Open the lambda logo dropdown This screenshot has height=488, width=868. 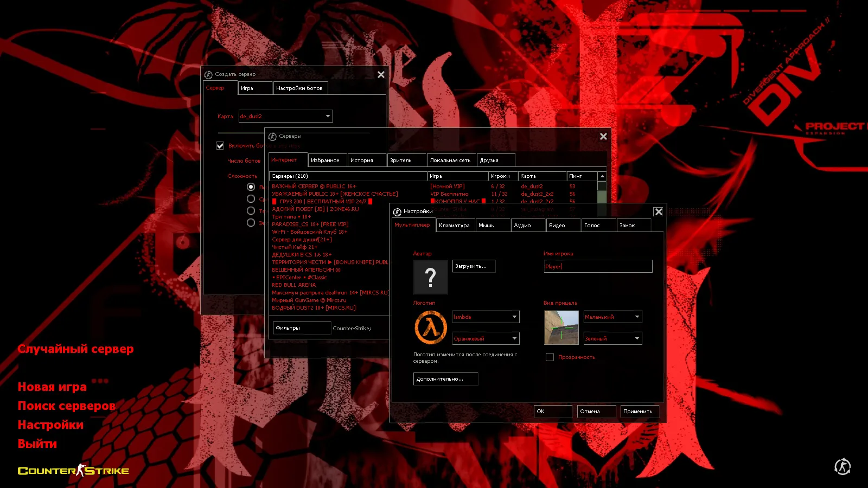click(514, 317)
